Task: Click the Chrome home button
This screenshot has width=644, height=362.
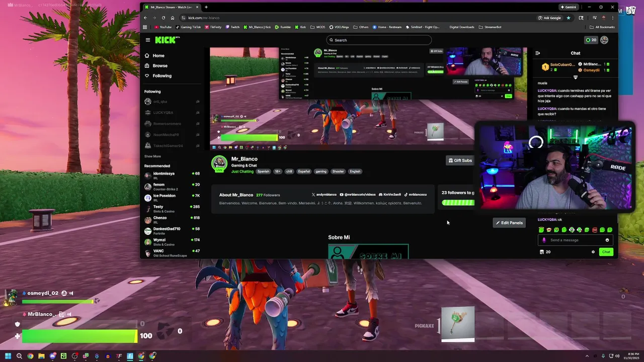Action: pyautogui.click(x=173, y=18)
